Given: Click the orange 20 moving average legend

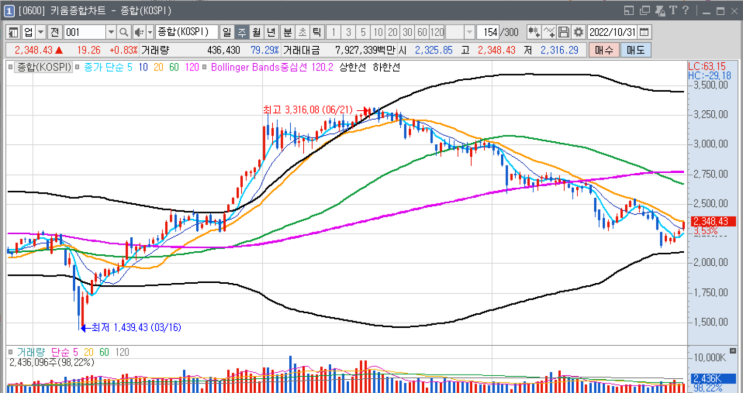Looking at the screenshot, I should tap(159, 68).
